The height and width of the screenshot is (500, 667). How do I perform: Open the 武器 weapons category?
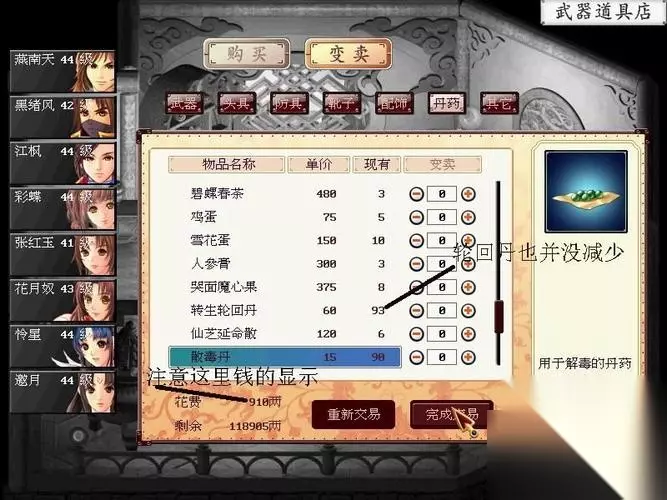click(x=184, y=103)
